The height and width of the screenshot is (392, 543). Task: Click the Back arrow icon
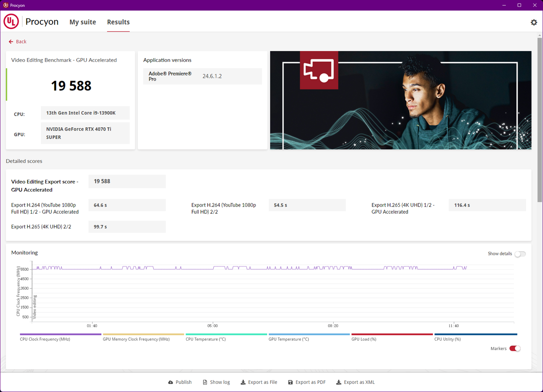point(11,42)
